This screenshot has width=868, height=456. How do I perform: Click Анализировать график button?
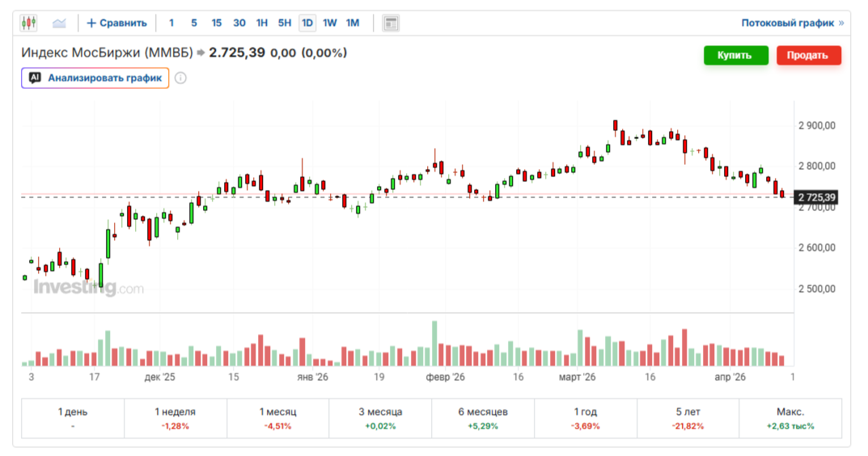pos(95,78)
